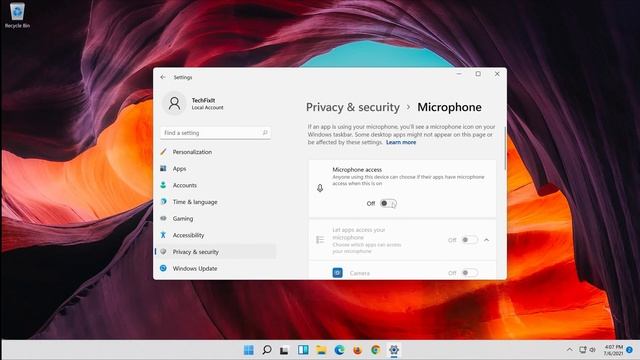
Task: Show hidden icons chevron in system tray
Action: pyautogui.click(x=569, y=350)
